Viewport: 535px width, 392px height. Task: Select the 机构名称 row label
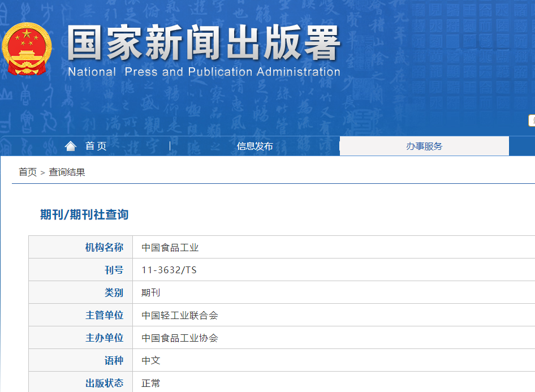pyautogui.click(x=105, y=247)
